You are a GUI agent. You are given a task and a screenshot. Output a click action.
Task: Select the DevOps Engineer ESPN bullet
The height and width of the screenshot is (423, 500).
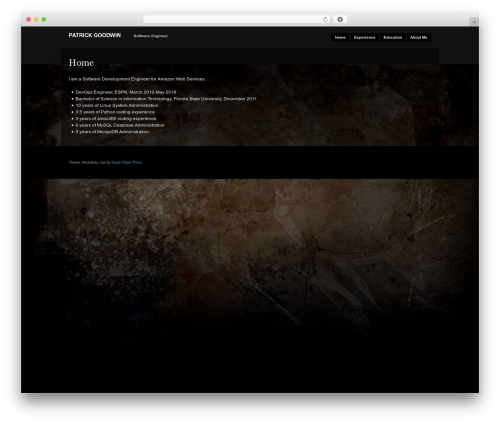[126, 92]
